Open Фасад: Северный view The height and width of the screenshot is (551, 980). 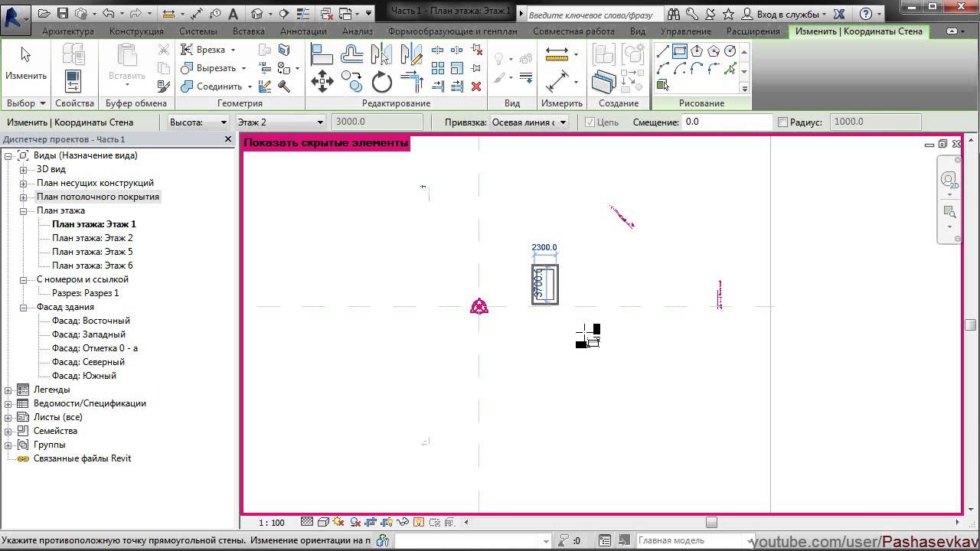click(88, 362)
